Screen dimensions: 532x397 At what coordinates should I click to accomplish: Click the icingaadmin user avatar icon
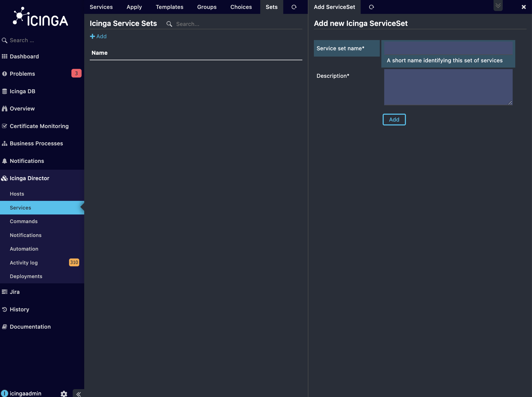point(4,393)
